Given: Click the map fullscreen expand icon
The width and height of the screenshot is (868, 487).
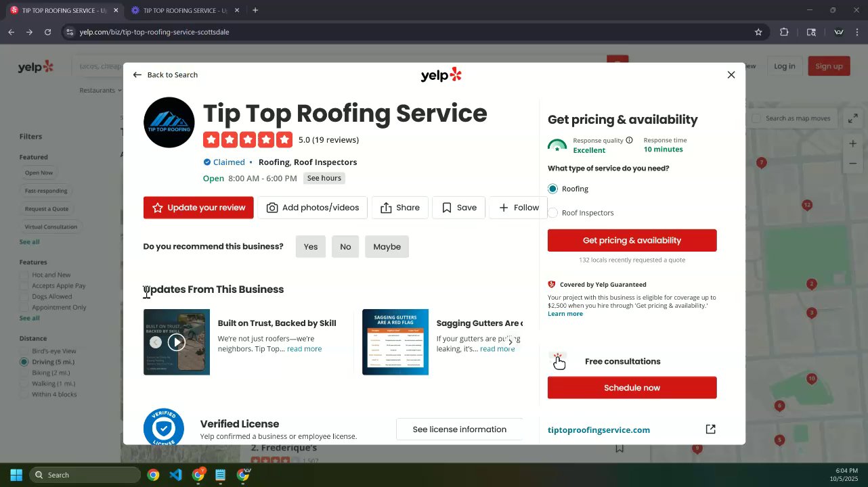Looking at the screenshot, I should [853, 118].
